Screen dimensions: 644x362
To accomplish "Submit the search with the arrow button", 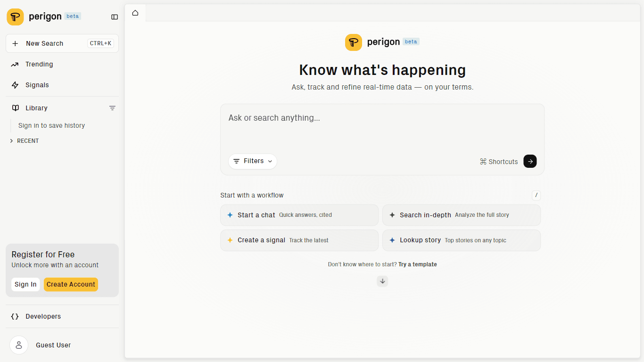I will (x=530, y=161).
